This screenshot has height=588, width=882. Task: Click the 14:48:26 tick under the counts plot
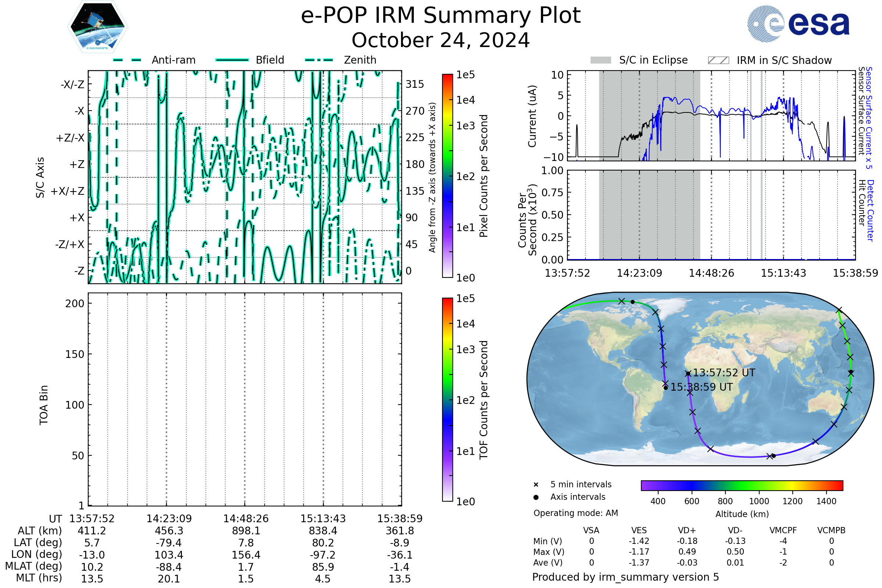pos(711,273)
